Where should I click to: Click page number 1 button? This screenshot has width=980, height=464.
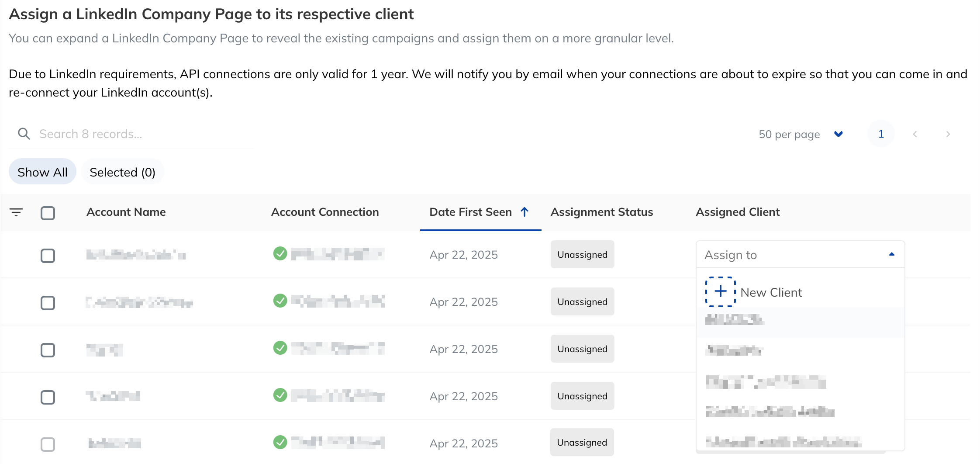coord(881,134)
